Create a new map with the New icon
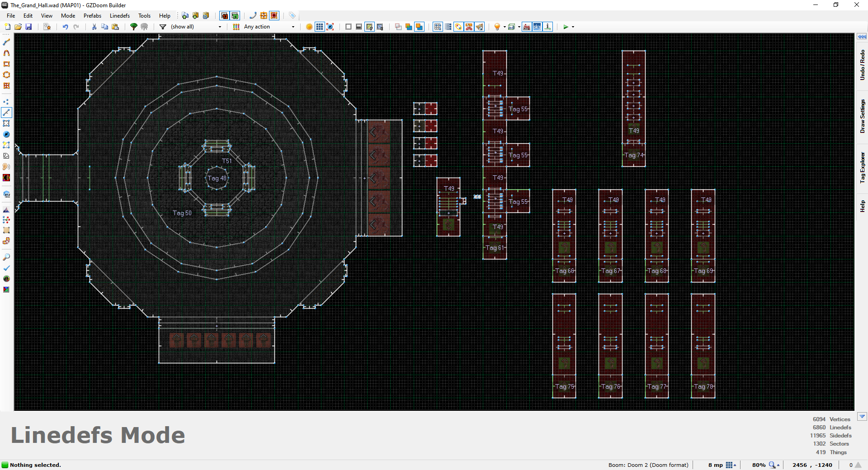Viewport: 868px width, 470px height. [7, 27]
